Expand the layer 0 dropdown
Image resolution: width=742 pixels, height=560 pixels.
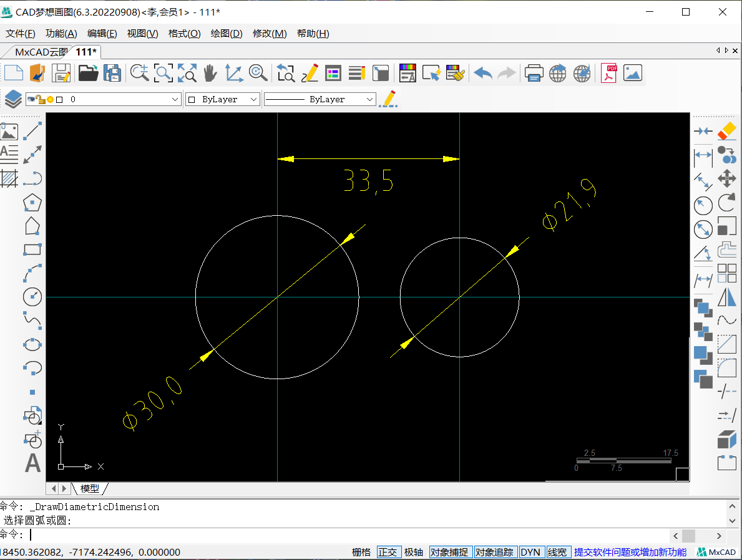(175, 99)
